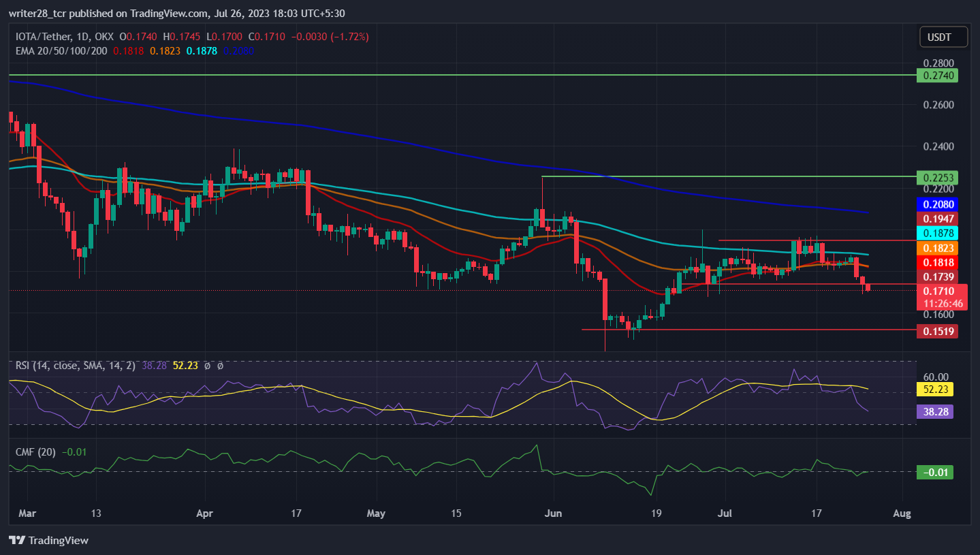Viewport: 980px width, 555px height.
Task: Click the RSI (14, close, SMA, 14, 2) legend
Action: (76, 366)
